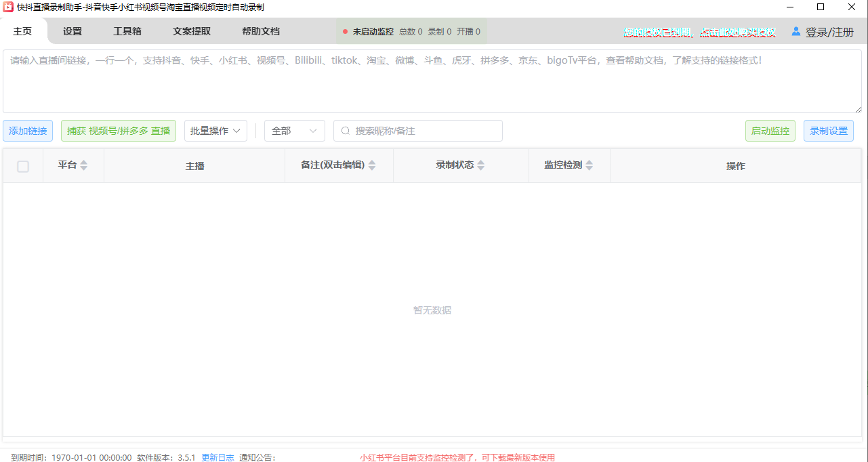Open the 更新日志 link
This screenshot has height=462, width=868.
(x=218, y=457)
